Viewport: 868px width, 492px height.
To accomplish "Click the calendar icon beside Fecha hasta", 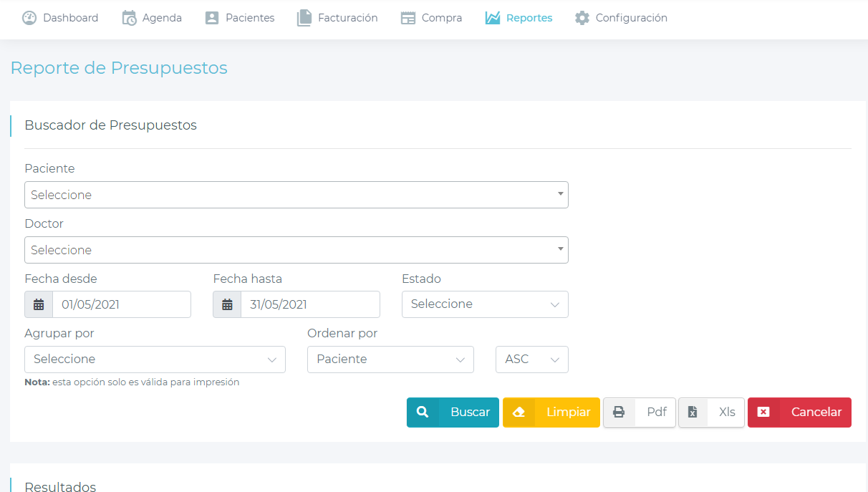I will click(227, 304).
